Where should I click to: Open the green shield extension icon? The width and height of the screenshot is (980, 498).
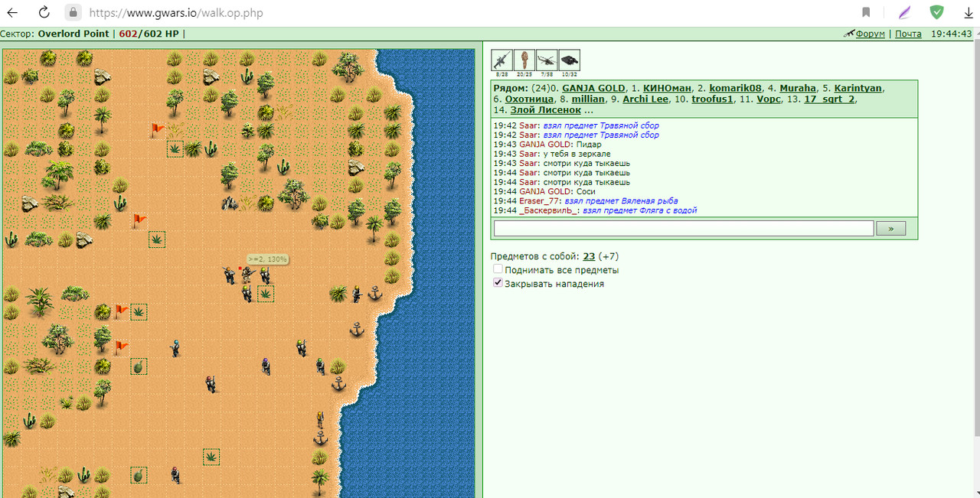tap(936, 12)
